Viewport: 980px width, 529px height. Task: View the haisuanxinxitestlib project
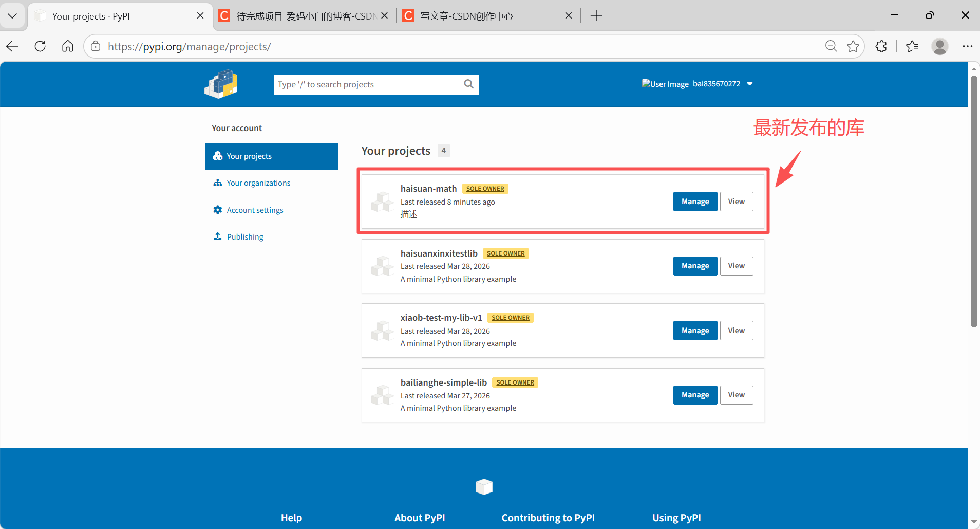pyautogui.click(x=736, y=266)
